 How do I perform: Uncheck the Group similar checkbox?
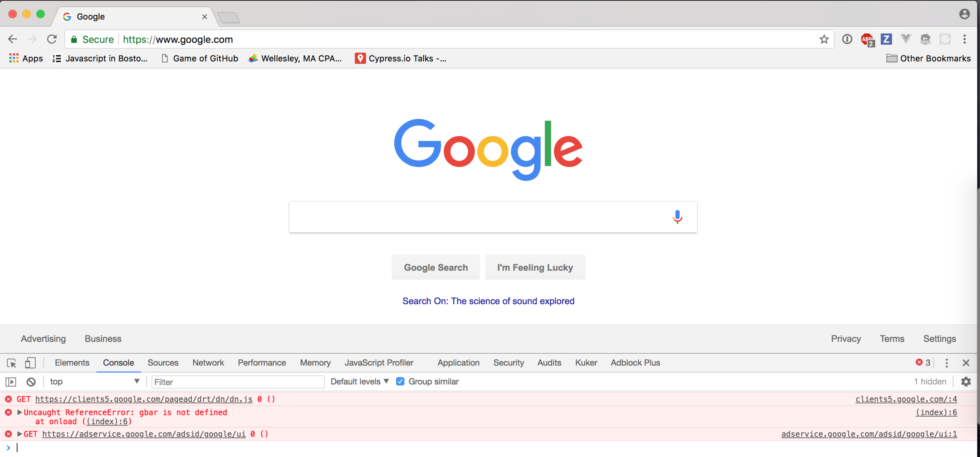(x=400, y=381)
